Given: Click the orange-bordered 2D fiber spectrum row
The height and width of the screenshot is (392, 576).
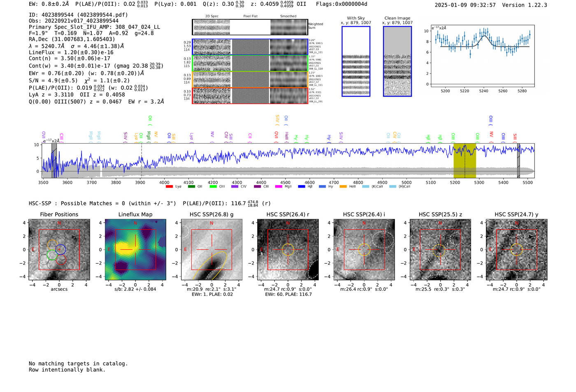Looking at the screenshot, I should click(250, 79).
